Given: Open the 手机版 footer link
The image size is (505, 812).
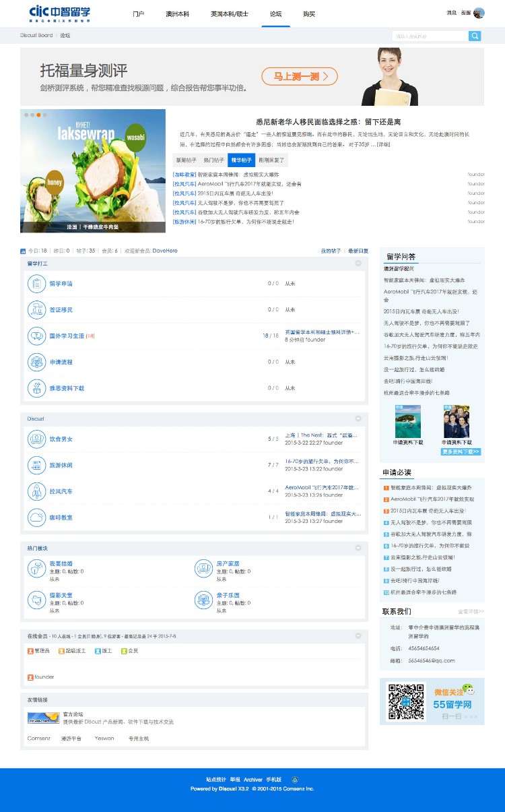Looking at the screenshot, I should (x=274, y=779).
